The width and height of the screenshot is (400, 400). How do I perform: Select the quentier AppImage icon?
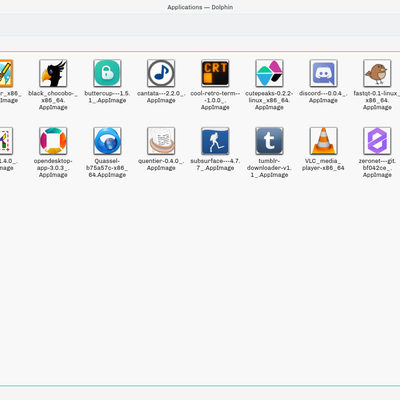coord(161,141)
